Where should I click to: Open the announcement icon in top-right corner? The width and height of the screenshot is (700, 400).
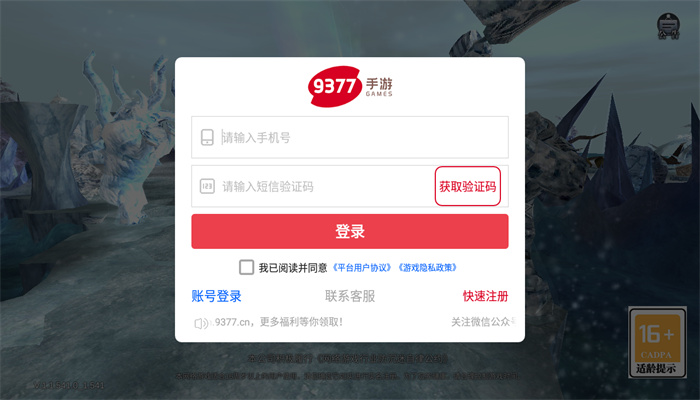click(668, 26)
